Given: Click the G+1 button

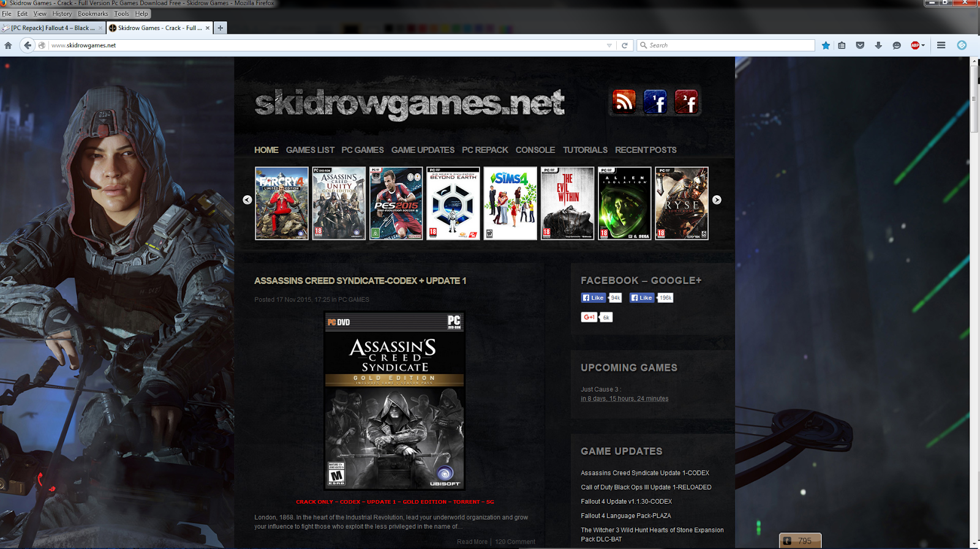Looking at the screenshot, I should pos(589,317).
